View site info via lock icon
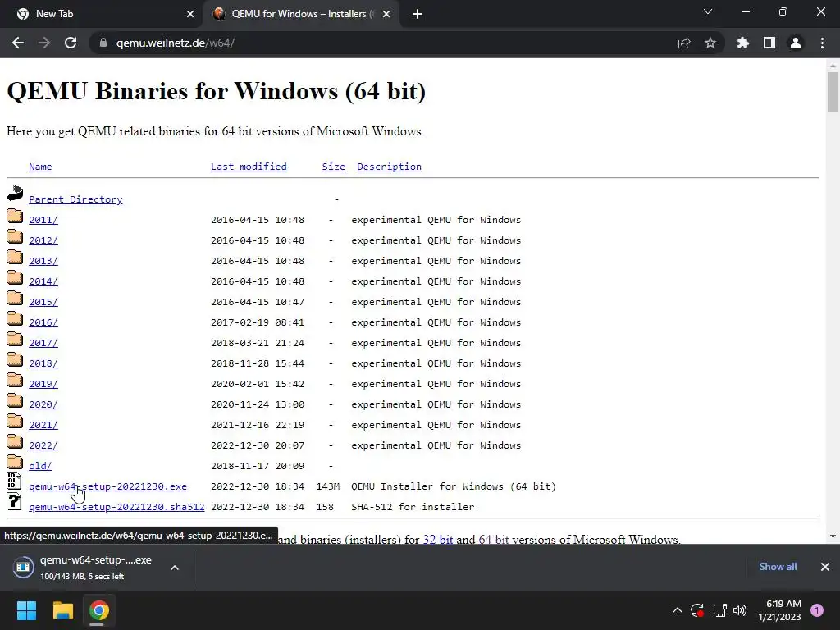This screenshot has height=630, width=840. [x=103, y=43]
